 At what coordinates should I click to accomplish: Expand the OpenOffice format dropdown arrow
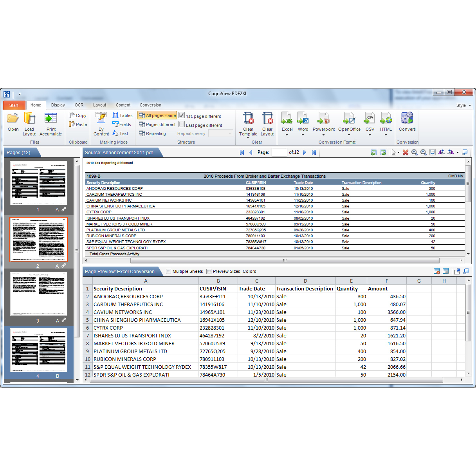click(x=349, y=135)
